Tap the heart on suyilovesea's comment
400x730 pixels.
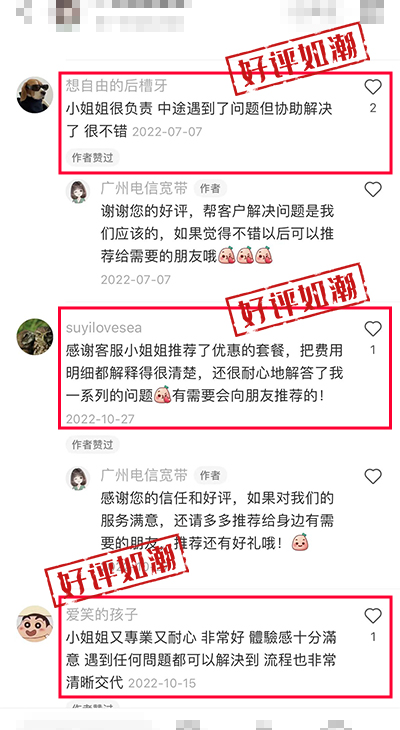(373, 329)
